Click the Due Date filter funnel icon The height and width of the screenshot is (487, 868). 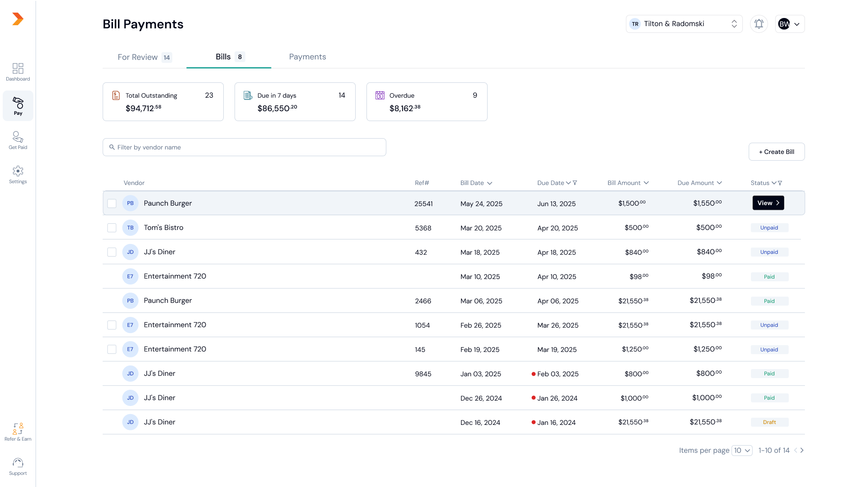(575, 183)
